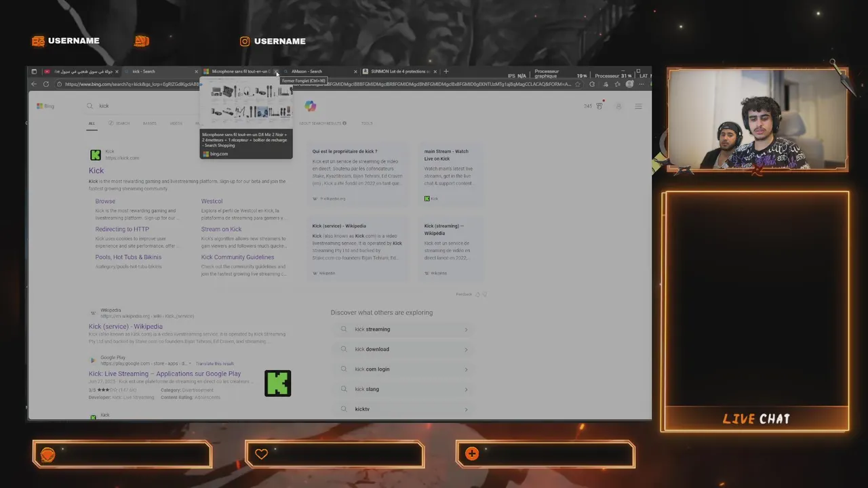The height and width of the screenshot is (488, 868).
Task: Open the Kick main result title link
Action: point(96,171)
